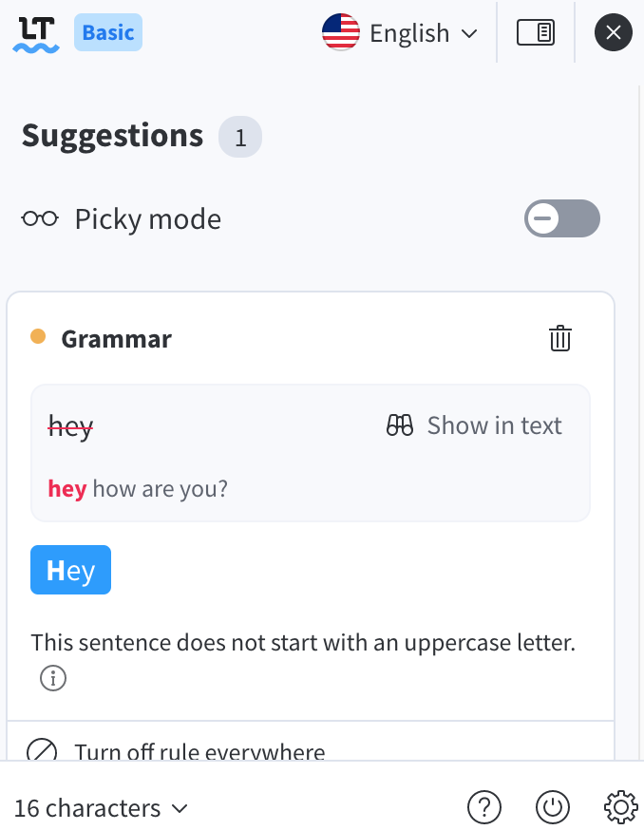Click the American flag icon

coord(340,32)
